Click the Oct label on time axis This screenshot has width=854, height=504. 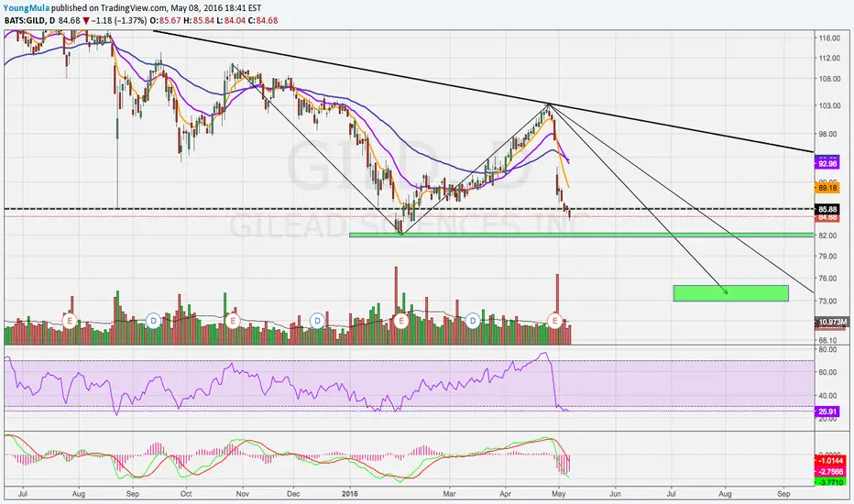186,494
